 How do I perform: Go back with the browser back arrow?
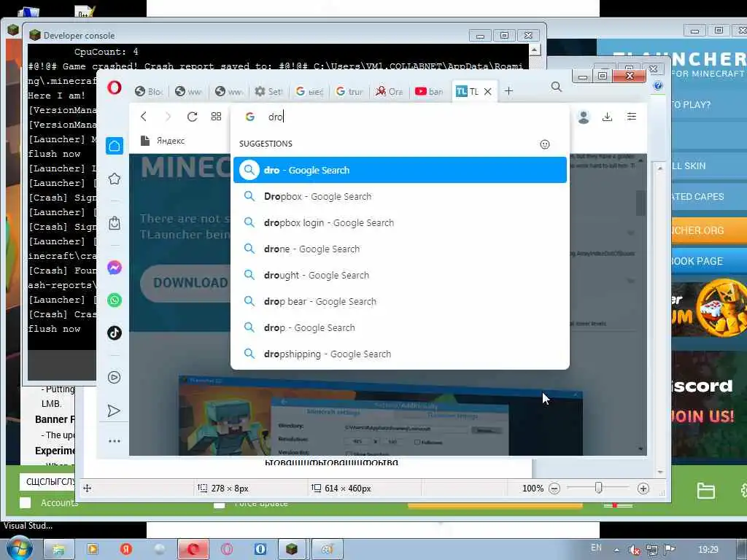tap(144, 117)
